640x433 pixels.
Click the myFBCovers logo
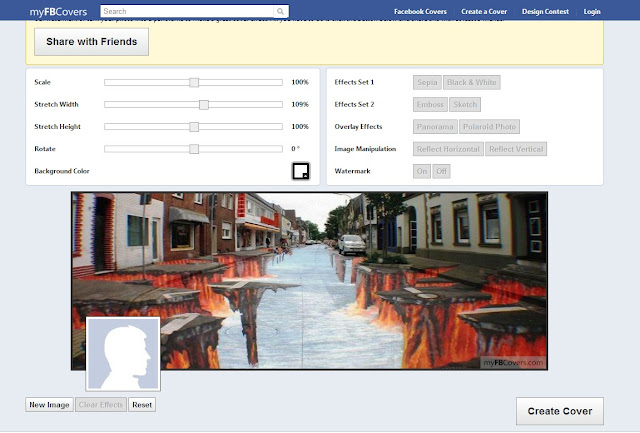tap(58, 12)
